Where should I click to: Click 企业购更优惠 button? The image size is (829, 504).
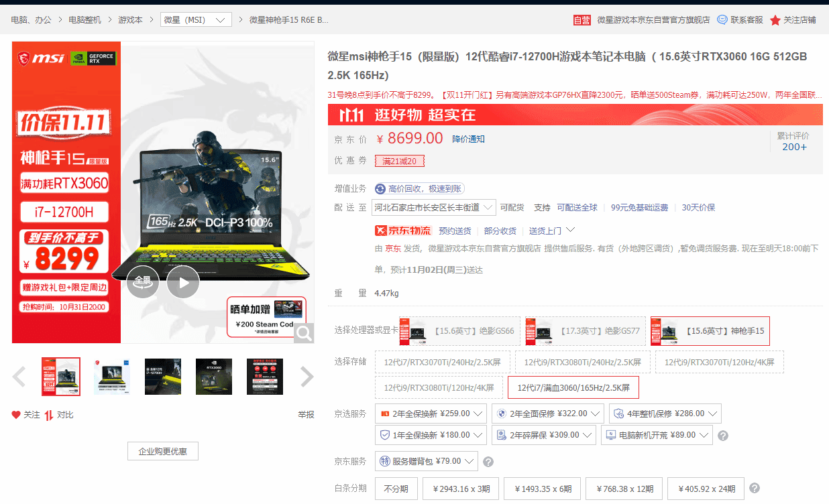coord(163,452)
